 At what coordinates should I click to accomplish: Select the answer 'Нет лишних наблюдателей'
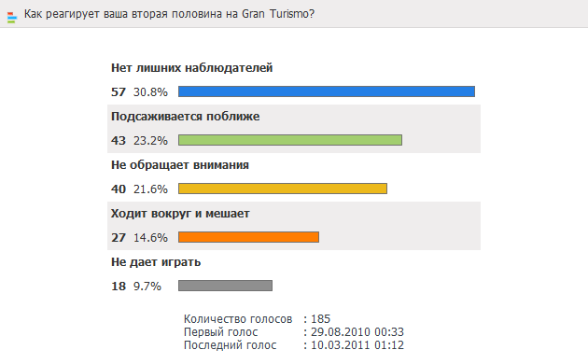click(191, 68)
